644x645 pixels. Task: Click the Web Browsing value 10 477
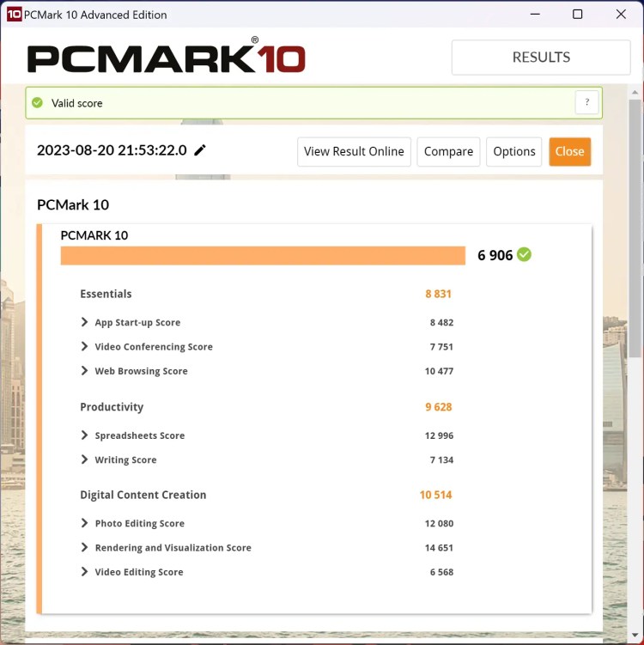click(x=439, y=371)
